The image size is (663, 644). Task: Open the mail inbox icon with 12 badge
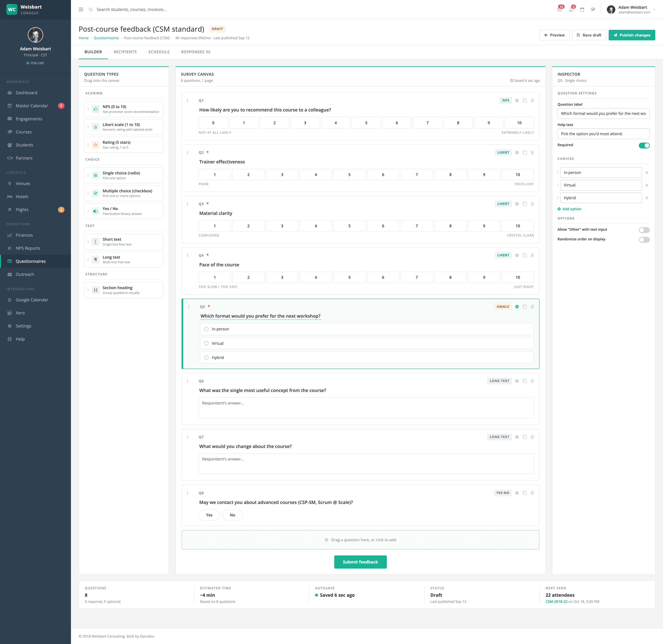(559, 10)
